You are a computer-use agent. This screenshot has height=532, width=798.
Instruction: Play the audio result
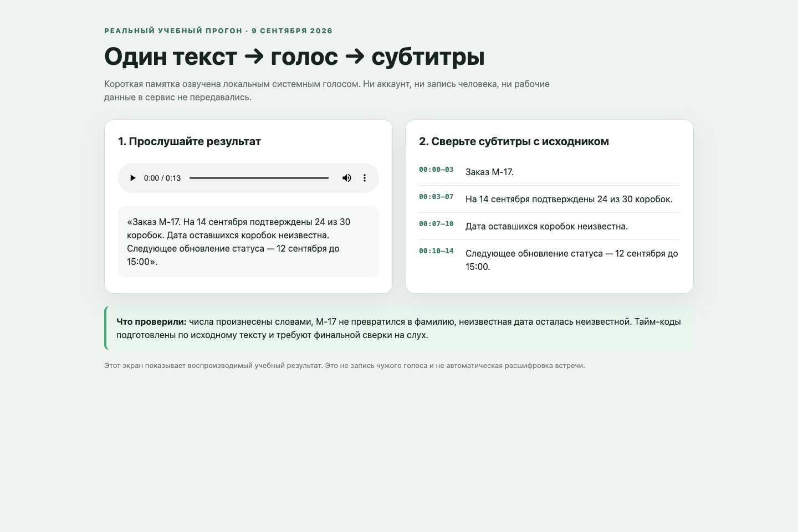tap(132, 178)
